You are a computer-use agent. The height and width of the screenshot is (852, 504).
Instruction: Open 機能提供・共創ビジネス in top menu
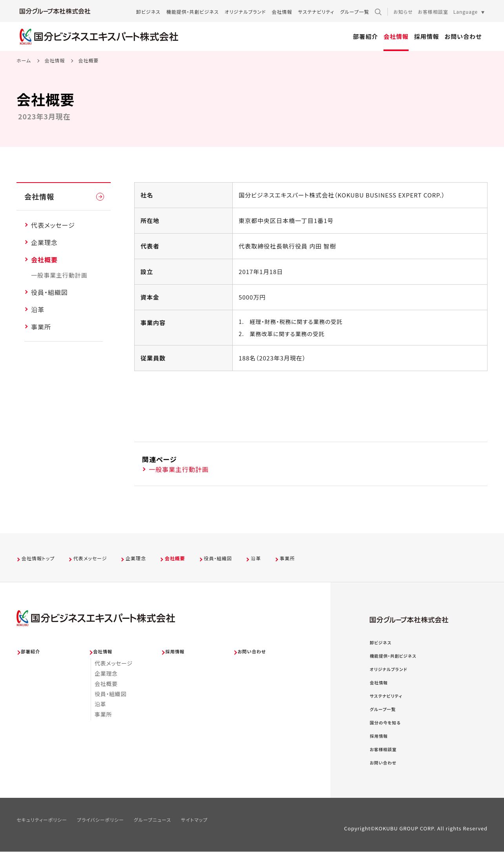click(192, 12)
